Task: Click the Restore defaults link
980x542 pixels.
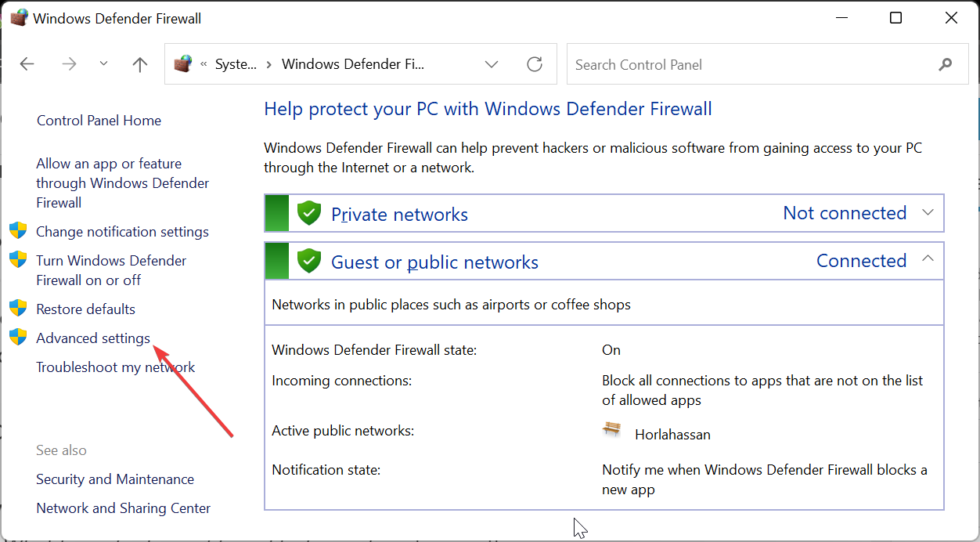Action: click(85, 309)
